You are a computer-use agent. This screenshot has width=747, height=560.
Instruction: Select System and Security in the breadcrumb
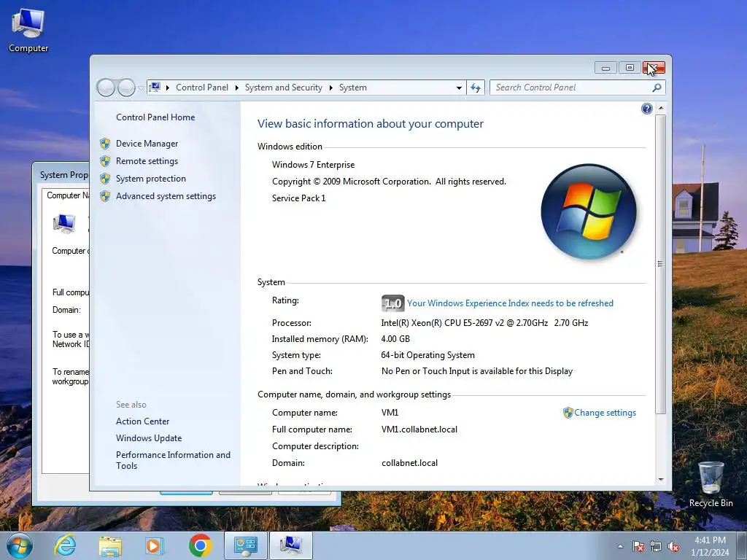click(x=284, y=87)
